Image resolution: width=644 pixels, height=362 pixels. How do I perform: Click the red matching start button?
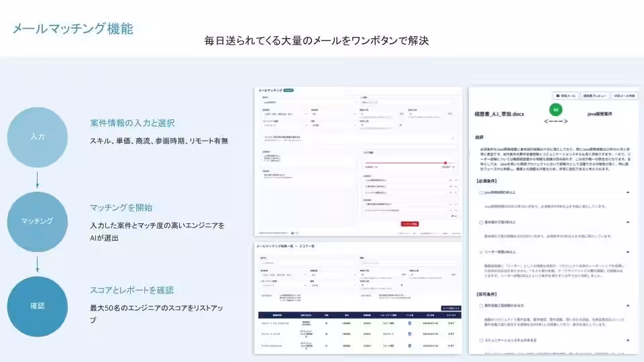(x=410, y=224)
